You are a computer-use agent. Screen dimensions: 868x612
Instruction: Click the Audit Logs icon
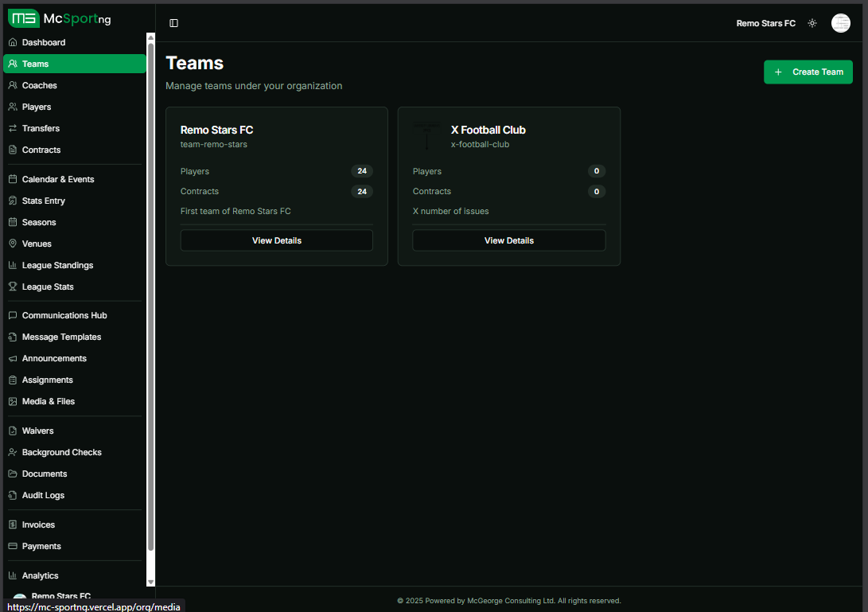point(13,495)
